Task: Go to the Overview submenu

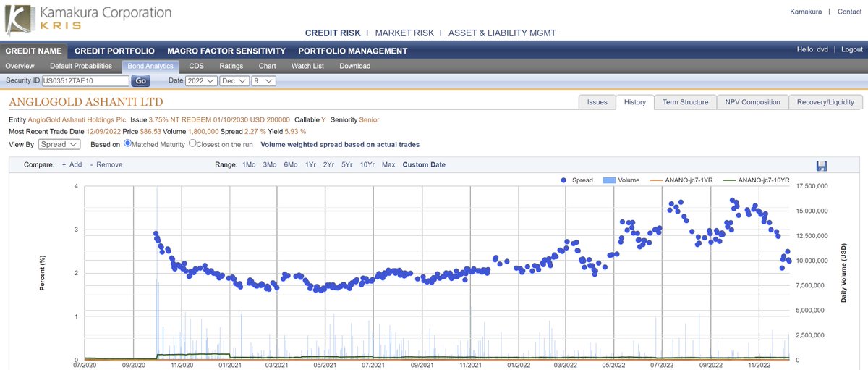Action: point(20,66)
